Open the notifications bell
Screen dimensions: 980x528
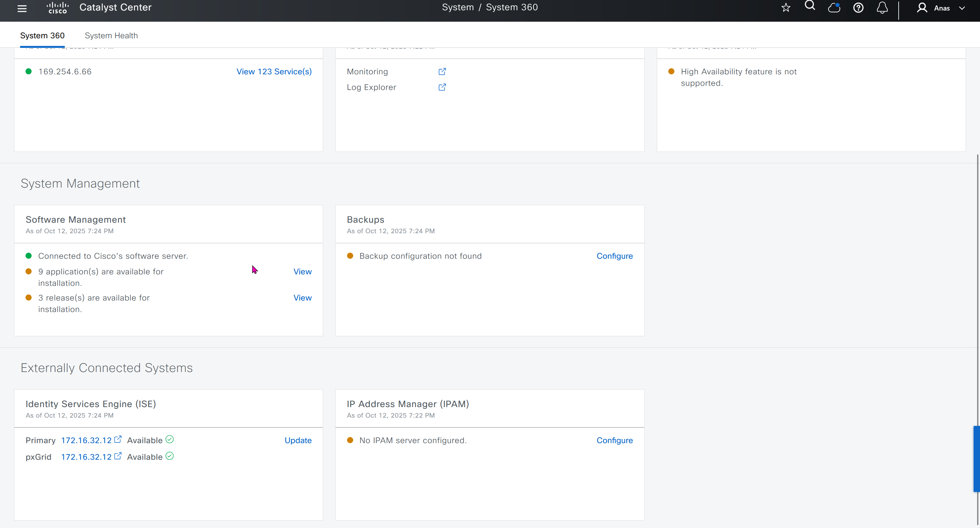882,8
